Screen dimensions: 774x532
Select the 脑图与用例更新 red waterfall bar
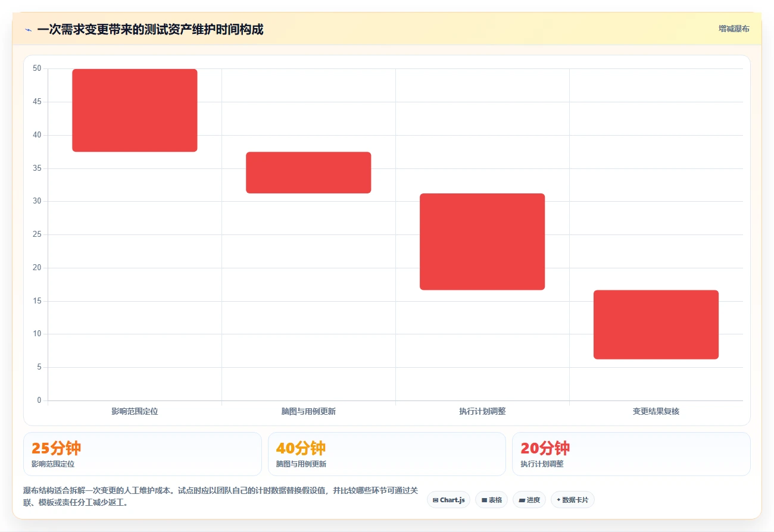coord(308,173)
